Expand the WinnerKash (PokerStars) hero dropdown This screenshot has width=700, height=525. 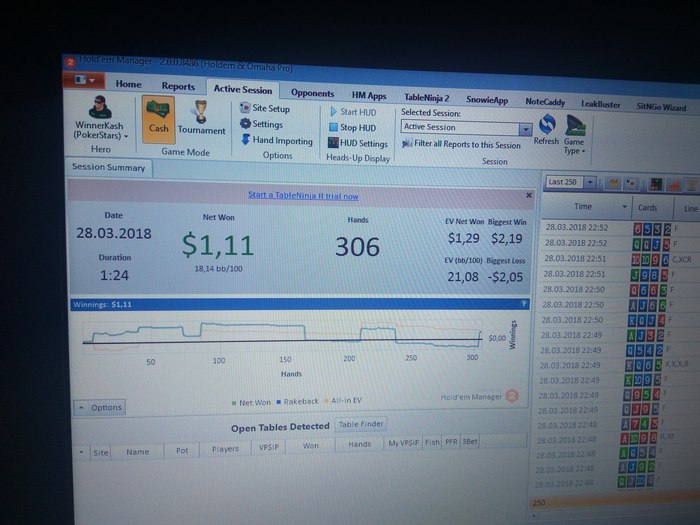pos(100,130)
